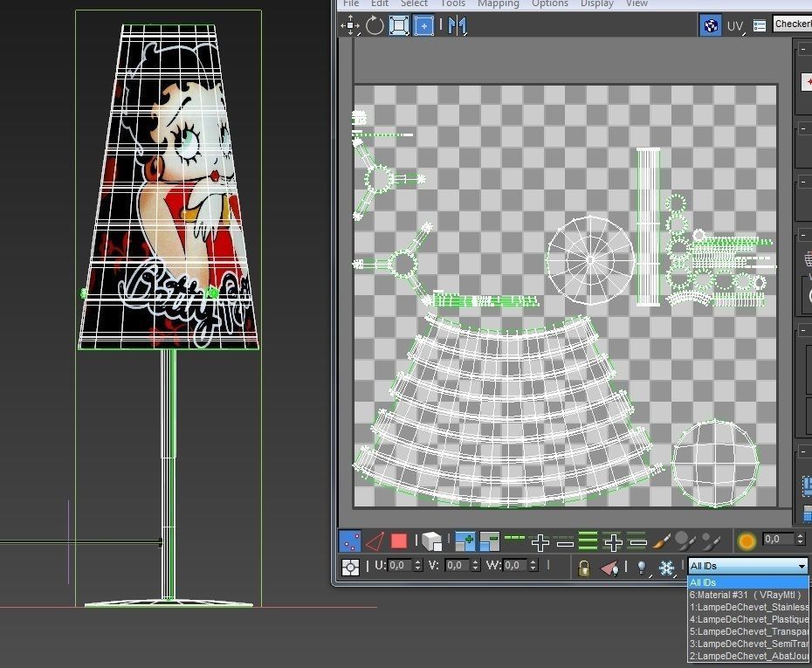Open the UV coordinates flyout button
812x668 pixels.
click(736, 26)
